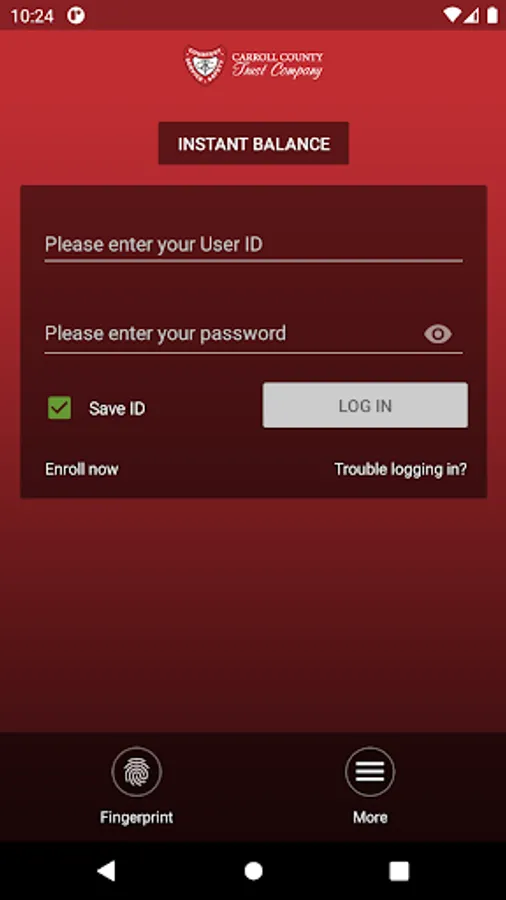506x900 pixels.
Task: Tap the Wi-Fi status bar icon
Action: coord(452,15)
